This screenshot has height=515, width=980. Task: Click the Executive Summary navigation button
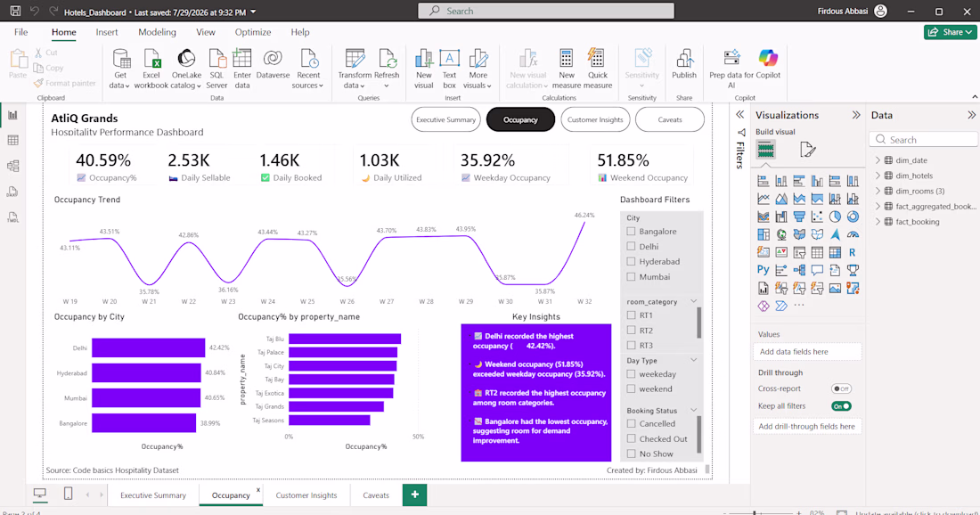point(445,119)
